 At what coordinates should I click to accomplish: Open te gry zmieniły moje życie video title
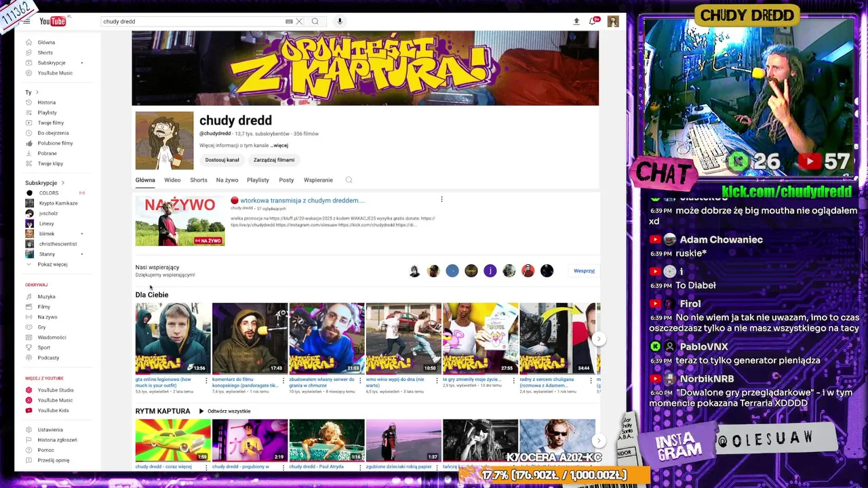[472, 380]
